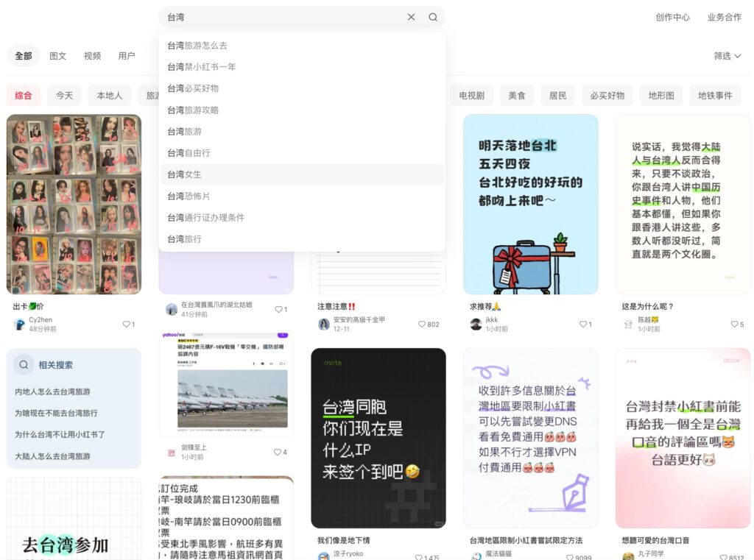Clear the search box with the X icon
754x560 pixels.
coord(411,17)
